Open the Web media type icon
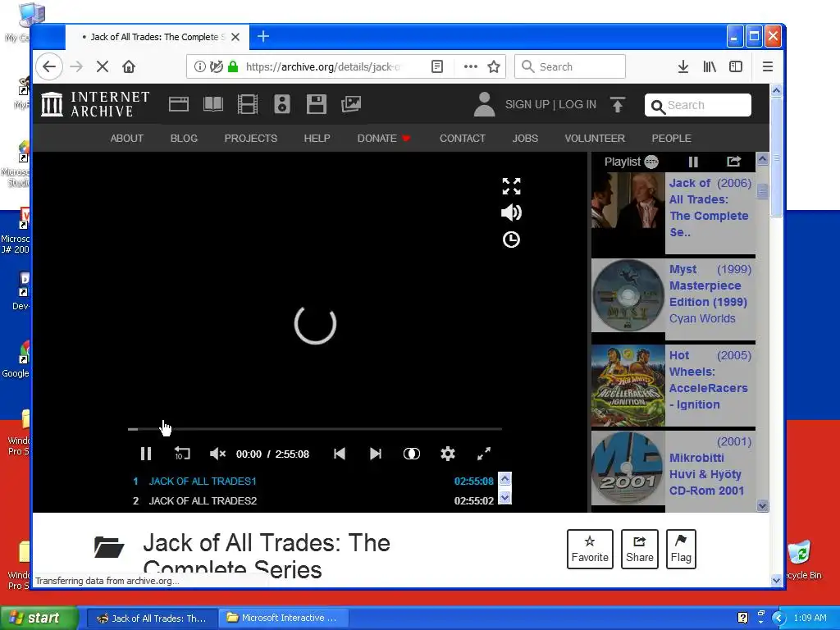This screenshot has height=630, width=840. [x=178, y=104]
